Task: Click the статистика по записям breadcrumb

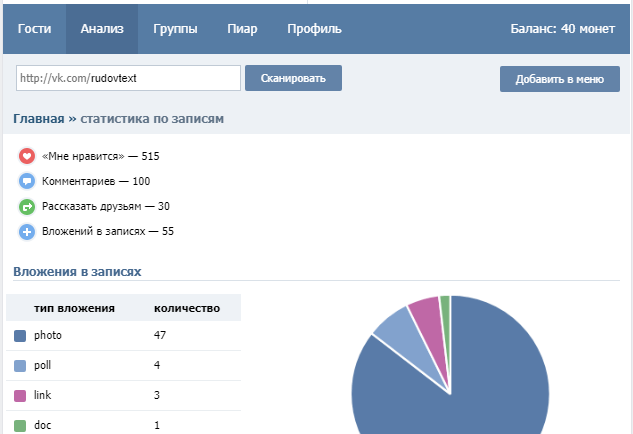Action: pyautogui.click(x=152, y=119)
